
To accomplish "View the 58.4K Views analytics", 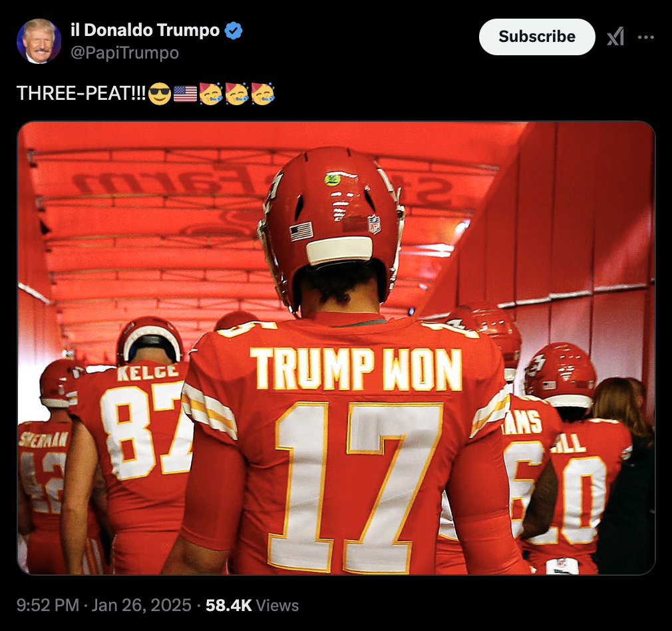I will [252, 605].
